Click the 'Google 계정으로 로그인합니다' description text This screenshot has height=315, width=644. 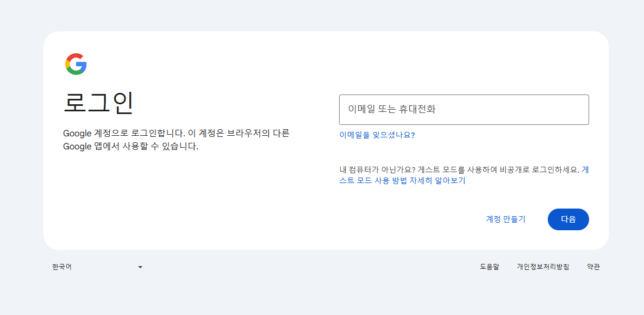click(x=176, y=140)
